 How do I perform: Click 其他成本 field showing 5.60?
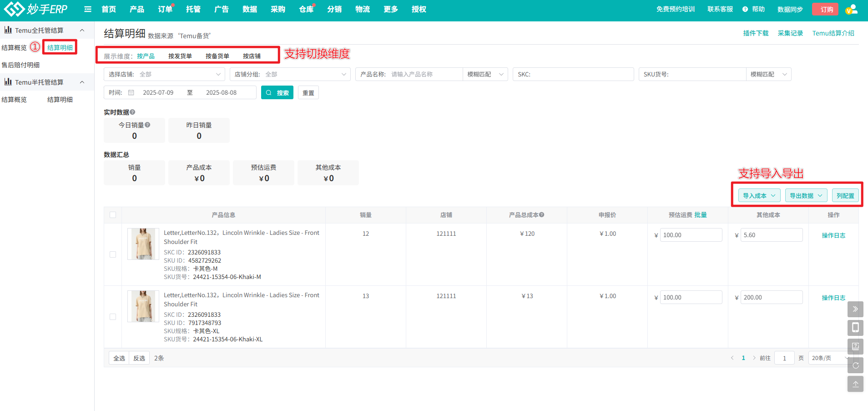pyautogui.click(x=772, y=235)
